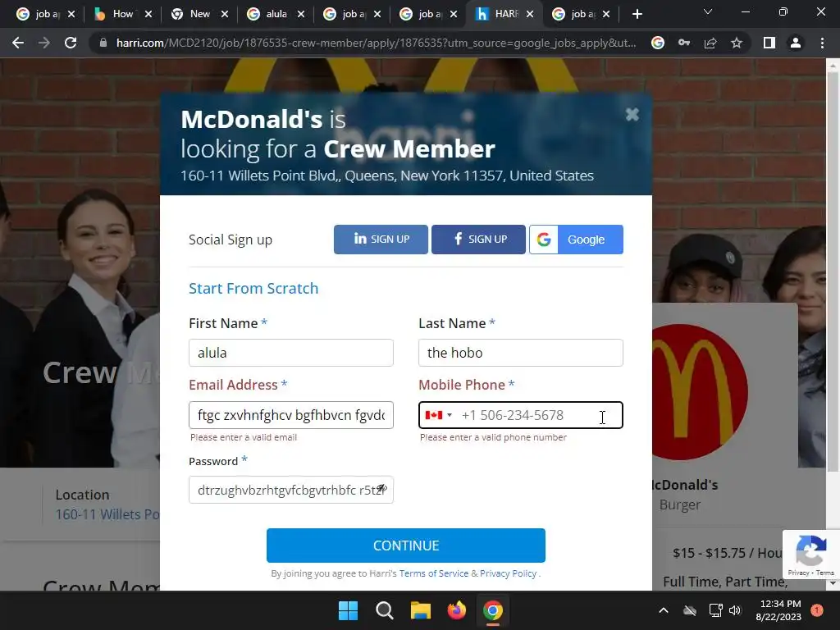Click the McDonald's logo circle on the page
Screen dimensions: 840x630
pyautogui.click(x=700, y=392)
